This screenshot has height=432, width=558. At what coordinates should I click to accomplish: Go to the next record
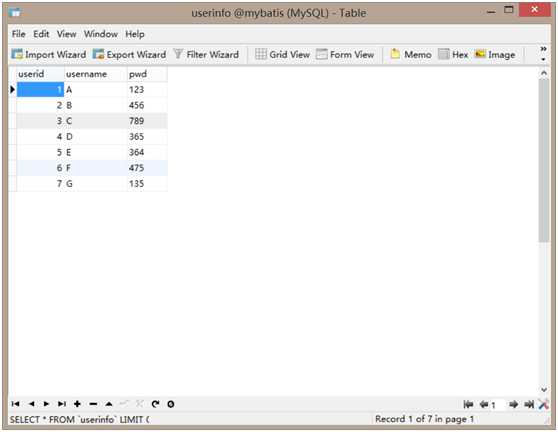click(46, 404)
